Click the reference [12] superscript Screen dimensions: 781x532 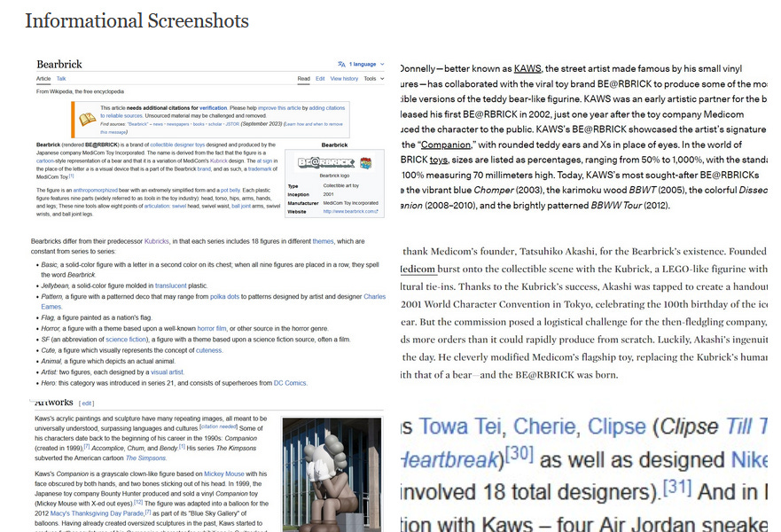tap(138, 502)
